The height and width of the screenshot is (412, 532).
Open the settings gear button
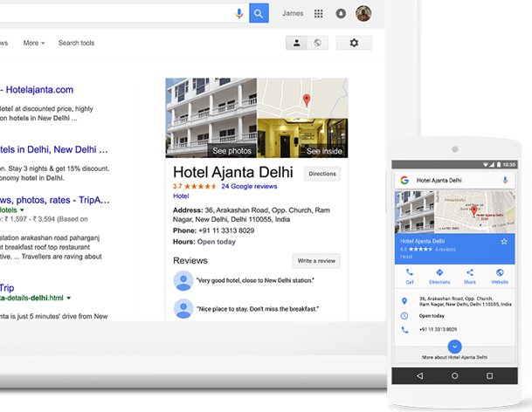click(354, 43)
